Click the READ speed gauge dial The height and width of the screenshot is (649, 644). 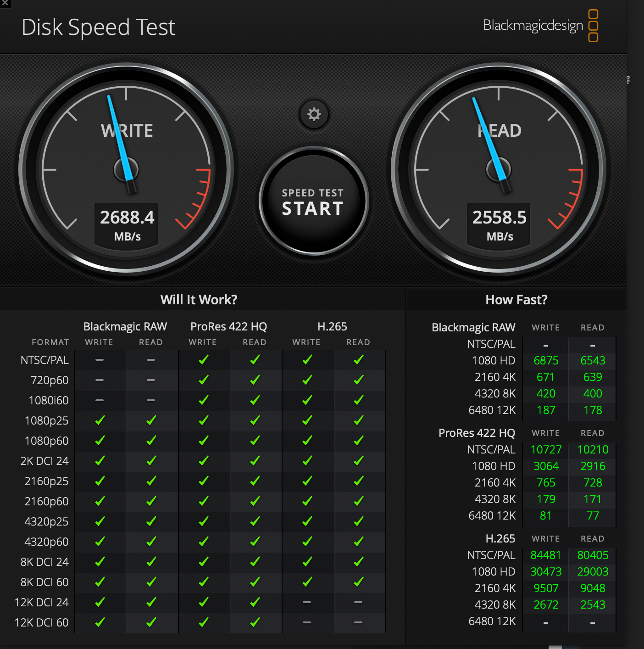499,169
